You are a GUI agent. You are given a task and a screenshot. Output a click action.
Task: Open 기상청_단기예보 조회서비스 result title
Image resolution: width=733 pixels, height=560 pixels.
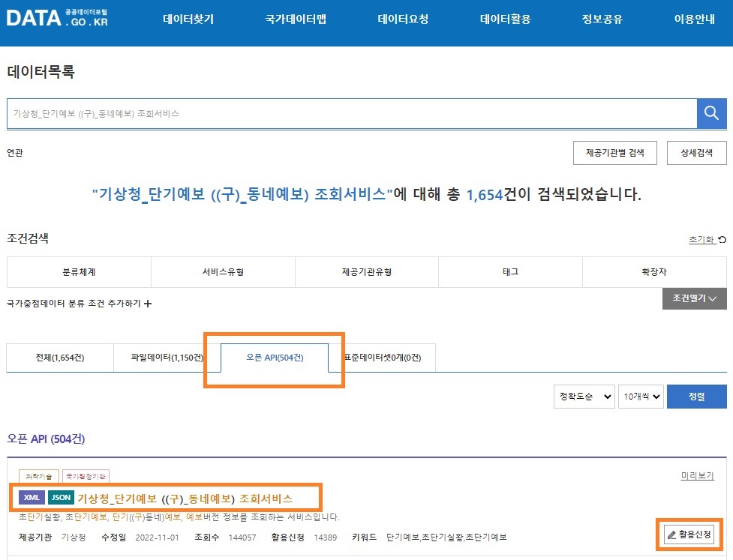(185, 499)
